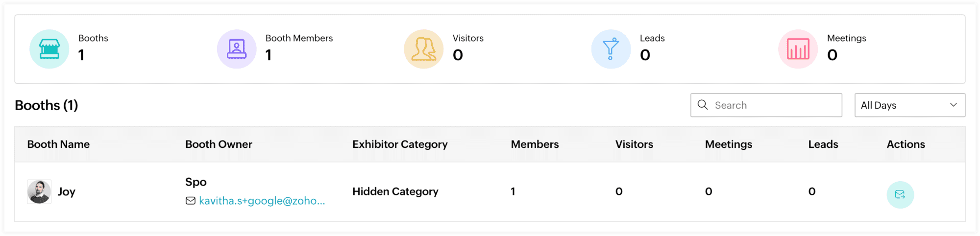Click Joy's booth avatar thumbnail
Viewport: 980px width, 236px height.
click(x=39, y=191)
